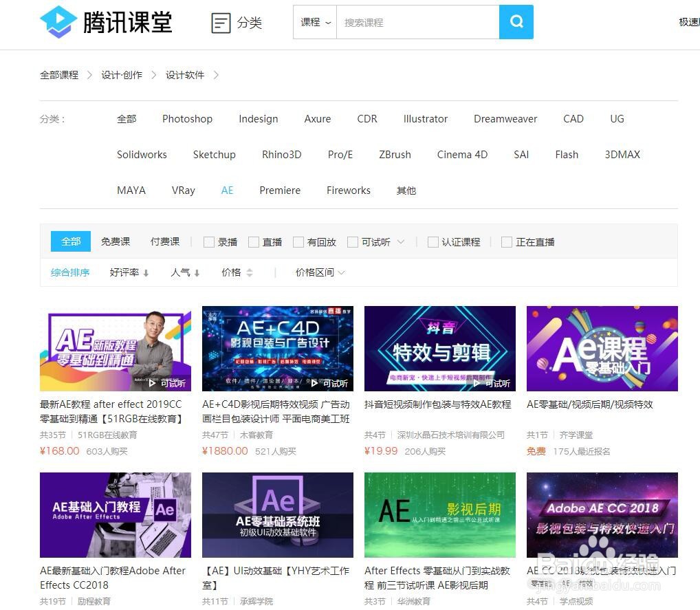Sort by 人气 descending arrow
Image resolution: width=700 pixels, height=610 pixels.
tap(197, 273)
